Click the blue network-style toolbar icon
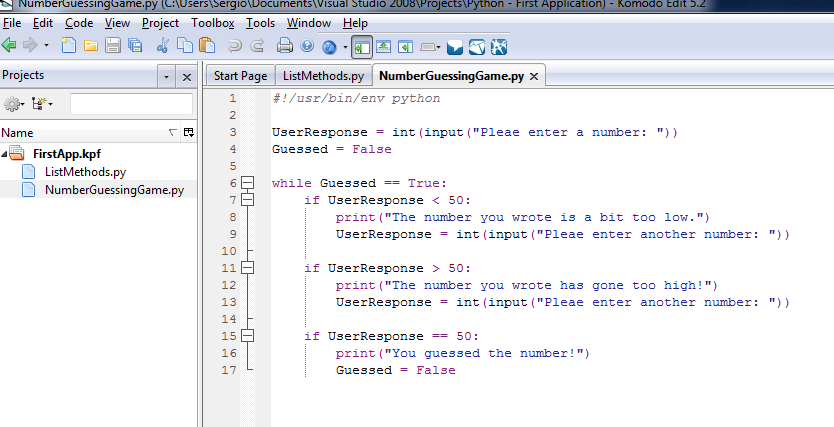 pyautogui.click(x=499, y=47)
